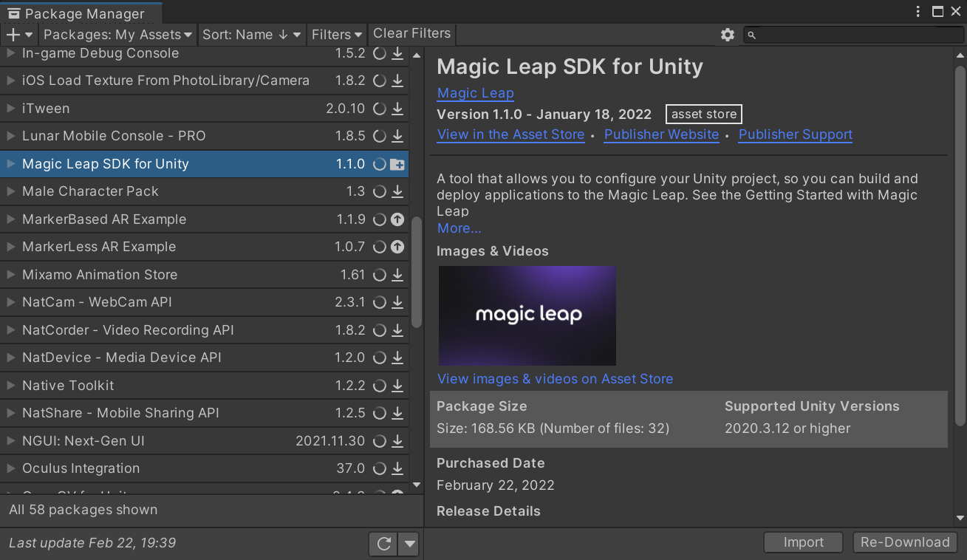Click import icon on Magic Leap SDK row

coord(397,164)
